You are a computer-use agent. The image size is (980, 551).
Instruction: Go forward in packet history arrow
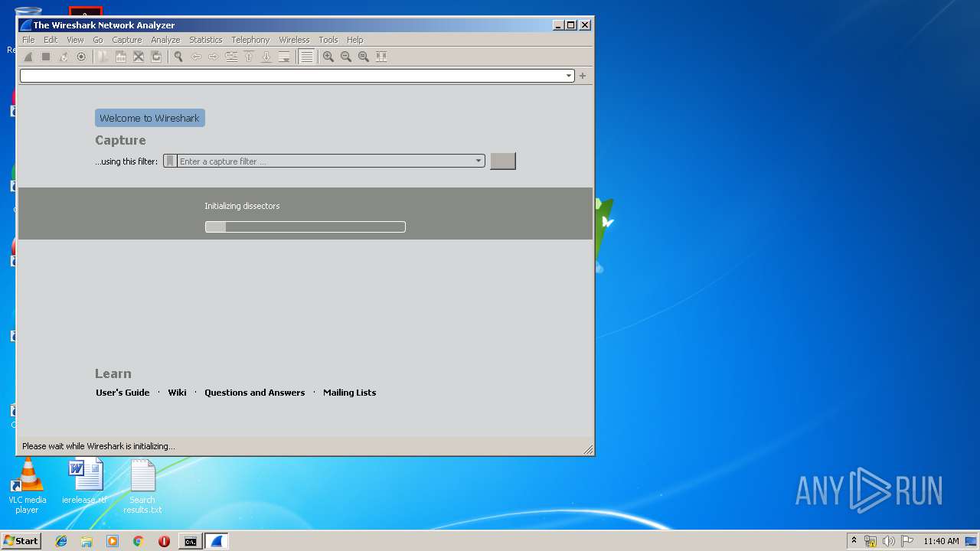[214, 57]
